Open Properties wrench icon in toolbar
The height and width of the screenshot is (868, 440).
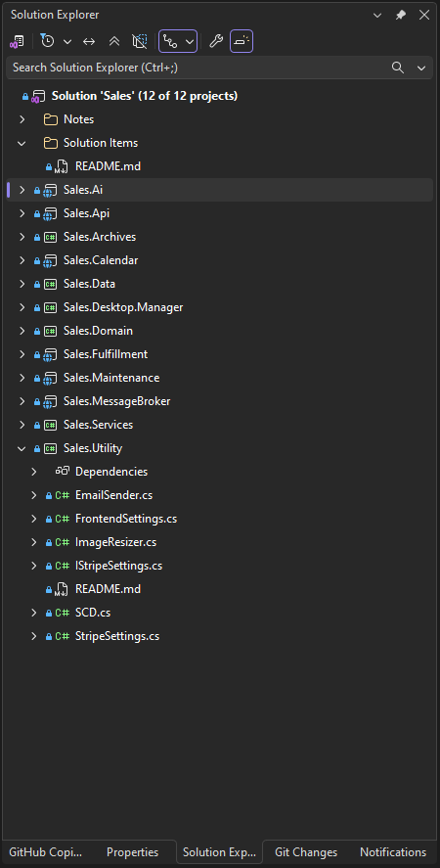point(216,41)
